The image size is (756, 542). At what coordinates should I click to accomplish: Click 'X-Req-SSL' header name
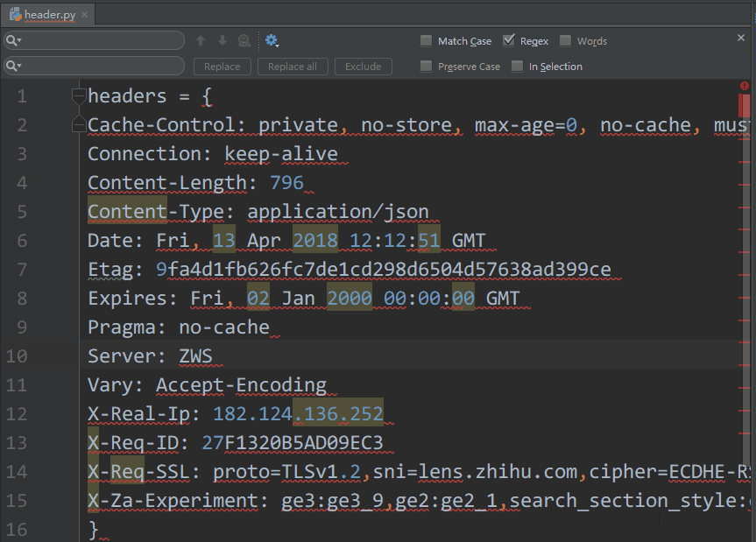point(139,472)
